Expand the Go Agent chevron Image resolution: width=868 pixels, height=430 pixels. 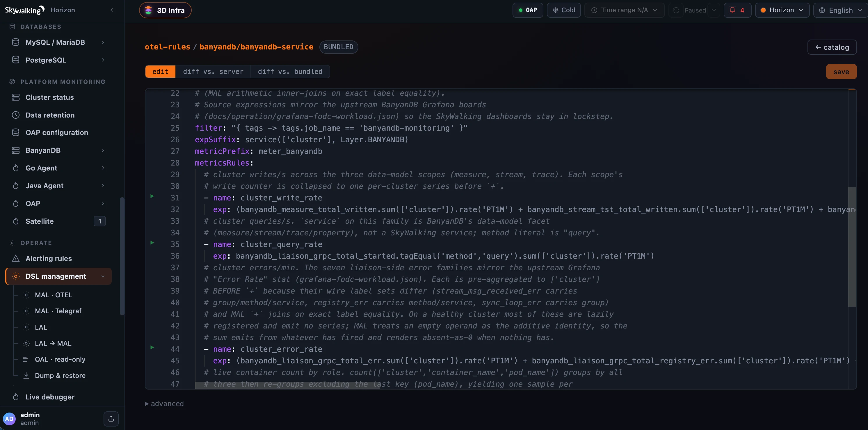103,168
